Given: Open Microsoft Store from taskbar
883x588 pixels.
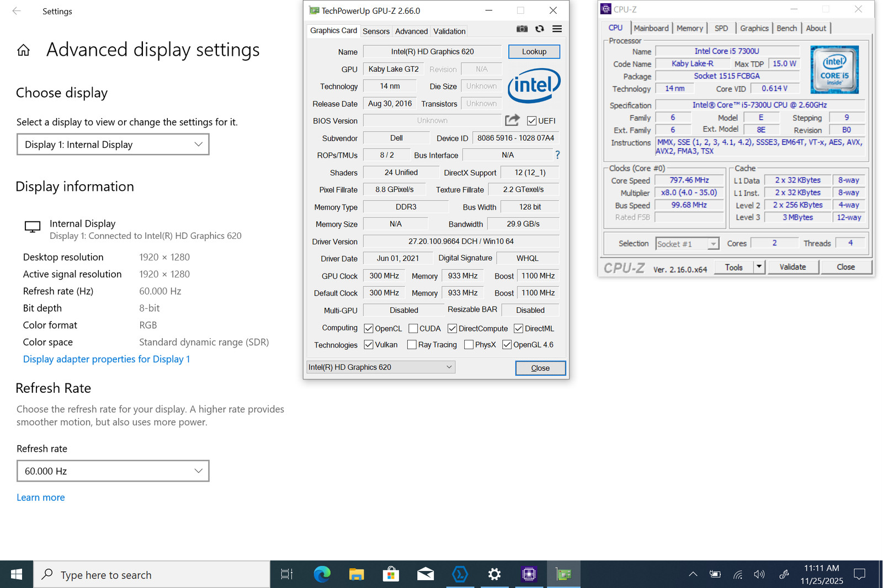Looking at the screenshot, I should click(x=391, y=574).
